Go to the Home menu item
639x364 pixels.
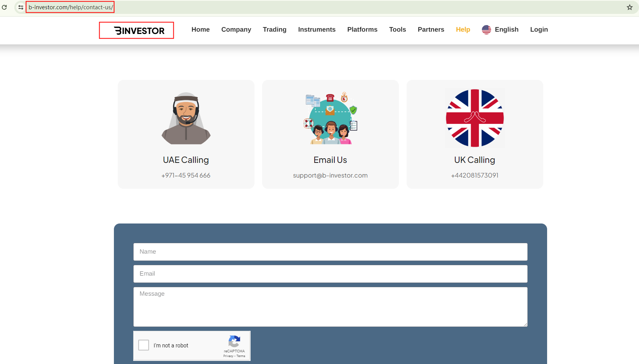click(x=200, y=30)
